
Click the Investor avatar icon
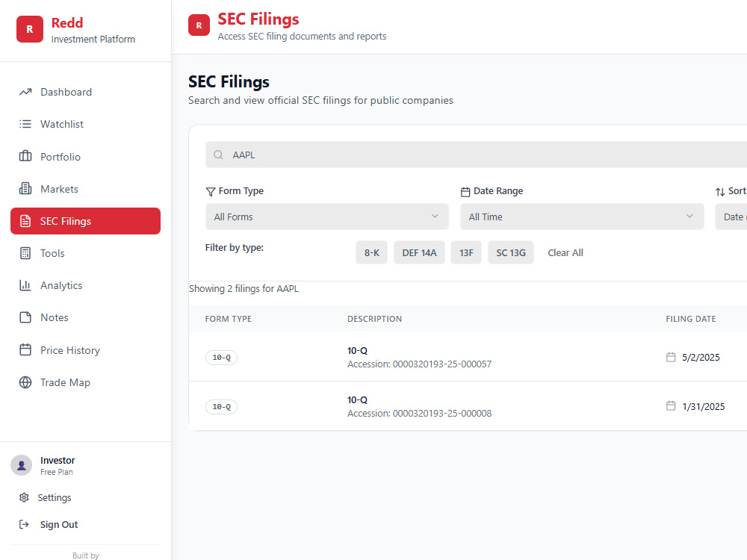pyautogui.click(x=22, y=465)
